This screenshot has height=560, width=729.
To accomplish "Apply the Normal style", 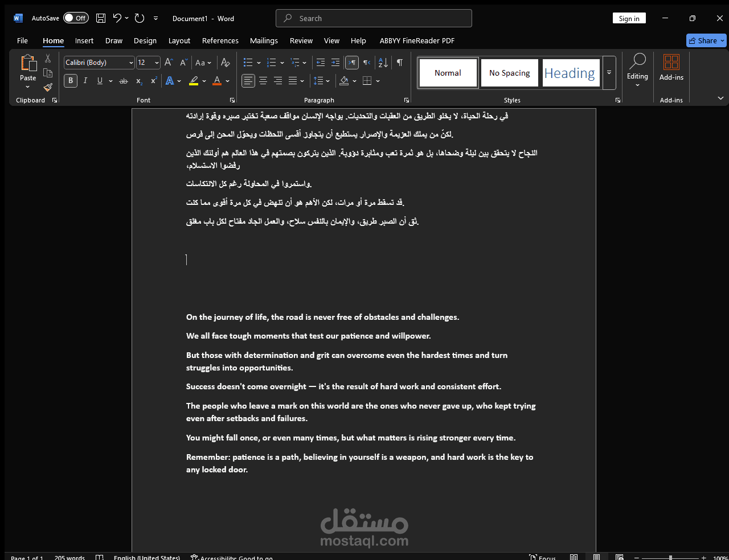I will (x=448, y=73).
